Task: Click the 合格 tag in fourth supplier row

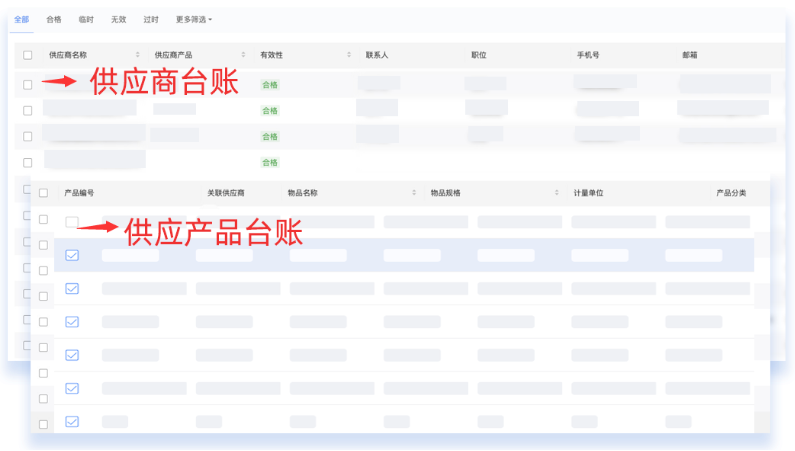Action: click(270, 163)
